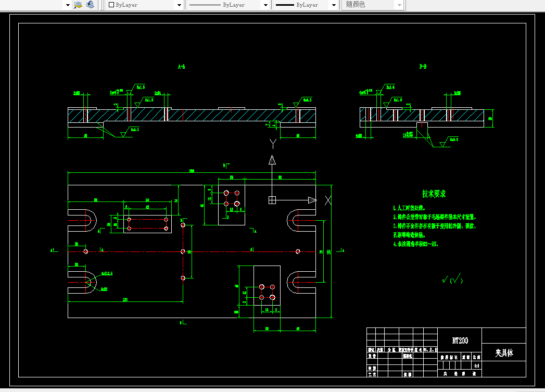Expand the layer list dropdown arrow
The image size is (545, 392).
(68, 5)
